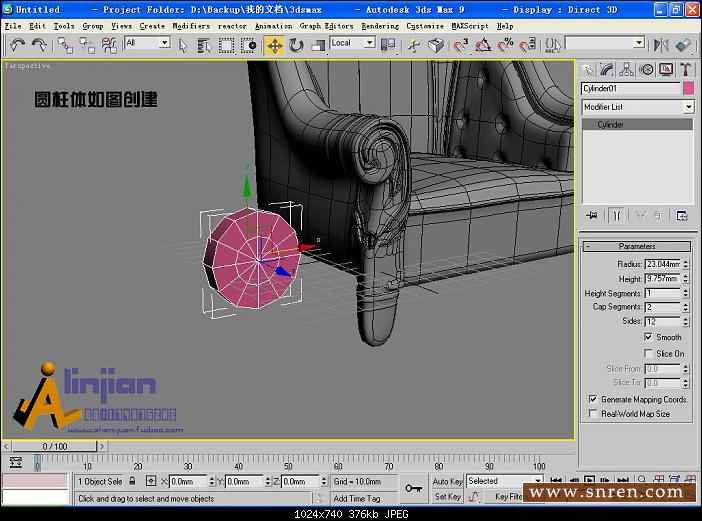Toggle Window/Crossing selection mode

[248, 45]
